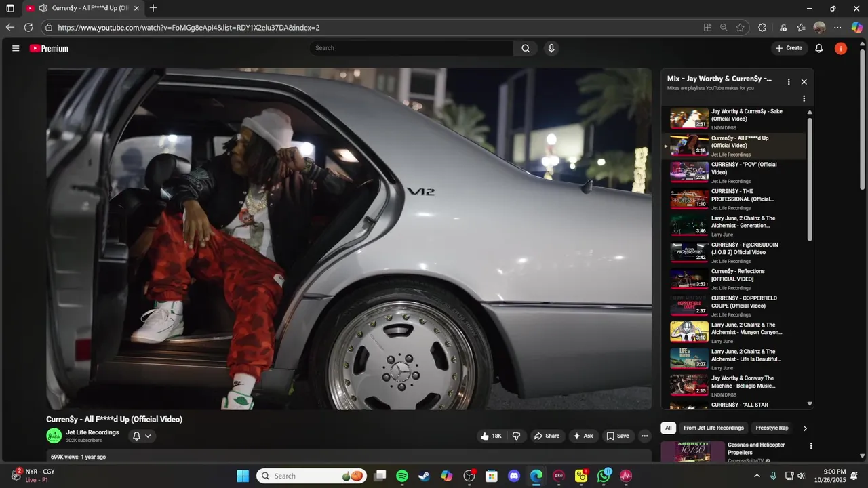Open the Edge profile picture

click(x=819, y=28)
